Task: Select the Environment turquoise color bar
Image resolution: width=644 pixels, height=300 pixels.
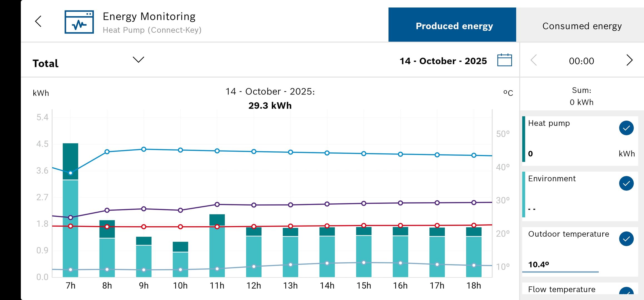Action: [524, 194]
